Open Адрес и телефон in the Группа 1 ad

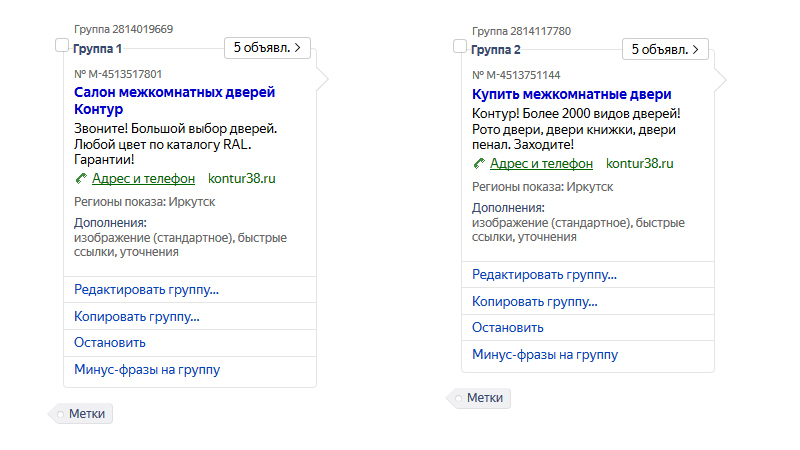click(x=143, y=179)
